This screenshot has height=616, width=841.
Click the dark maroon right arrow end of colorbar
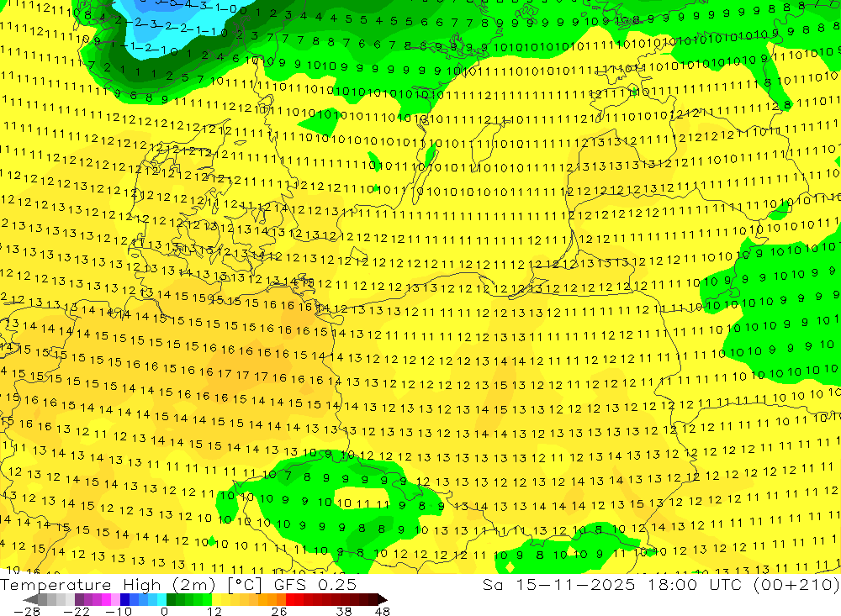point(383,599)
